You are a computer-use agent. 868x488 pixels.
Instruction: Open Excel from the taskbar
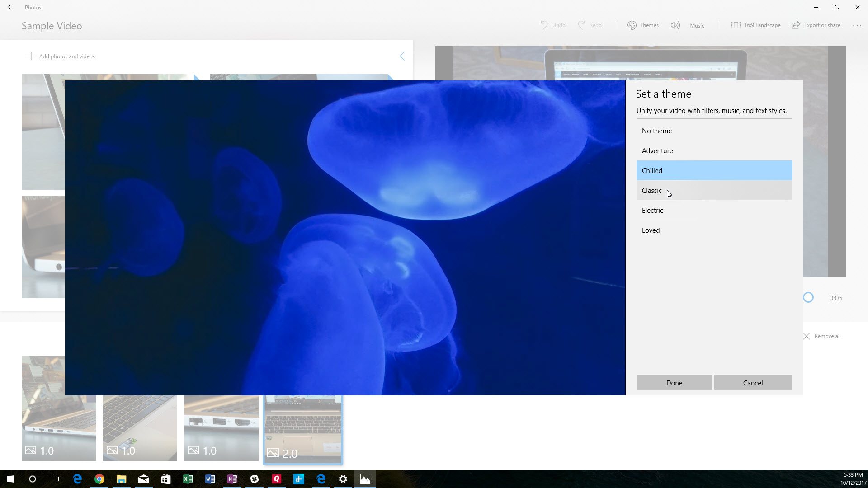188,479
